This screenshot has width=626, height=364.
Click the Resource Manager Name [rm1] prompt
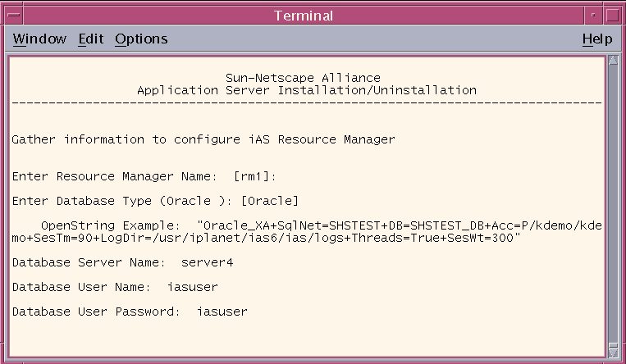click(x=144, y=176)
